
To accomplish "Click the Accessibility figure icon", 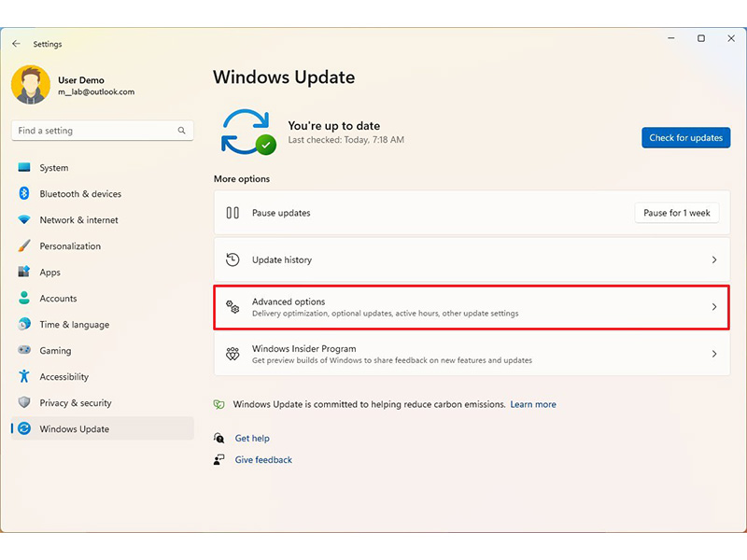I will 24,376.
